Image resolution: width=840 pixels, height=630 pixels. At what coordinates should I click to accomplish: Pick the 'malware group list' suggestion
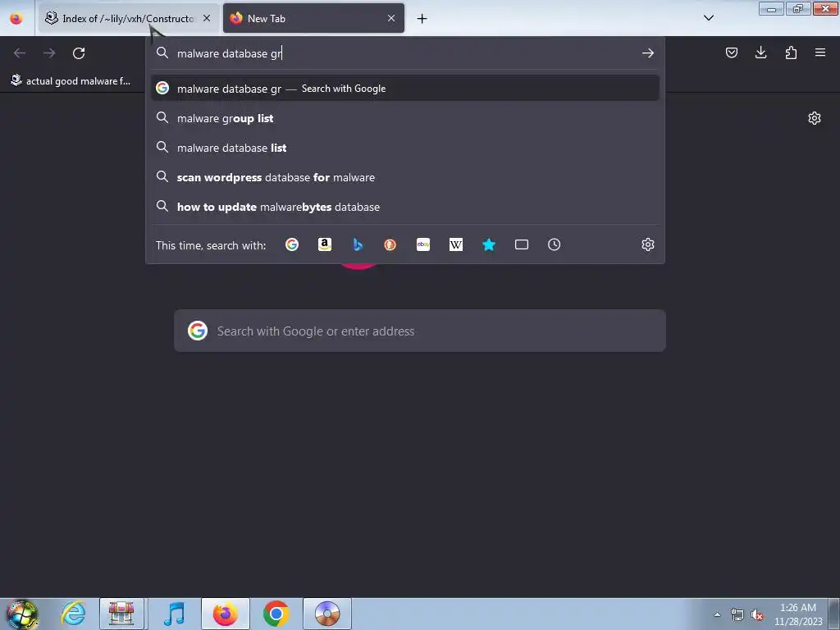coord(405,118)
